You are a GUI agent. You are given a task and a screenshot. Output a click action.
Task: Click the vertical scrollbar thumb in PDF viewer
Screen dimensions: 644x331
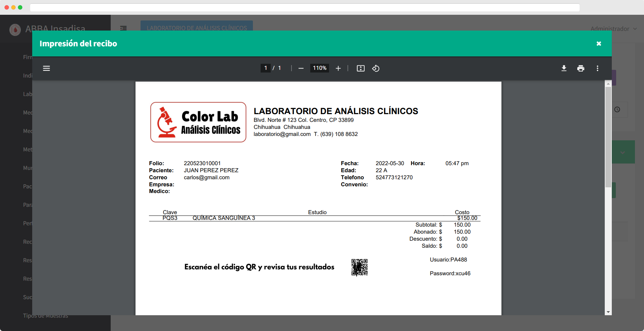coord(608,137)
